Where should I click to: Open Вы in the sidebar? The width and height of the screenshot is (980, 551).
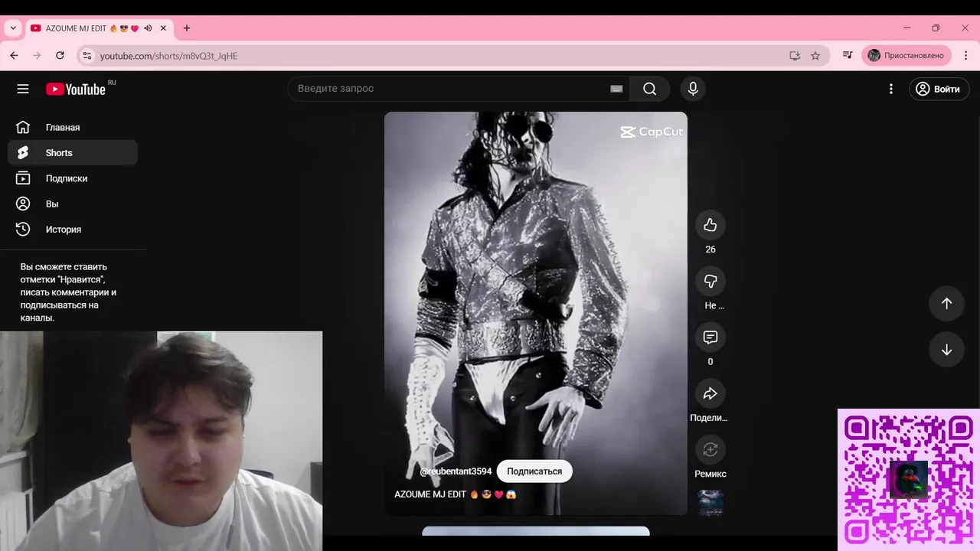pyautogui.click(x=73, y=204)
